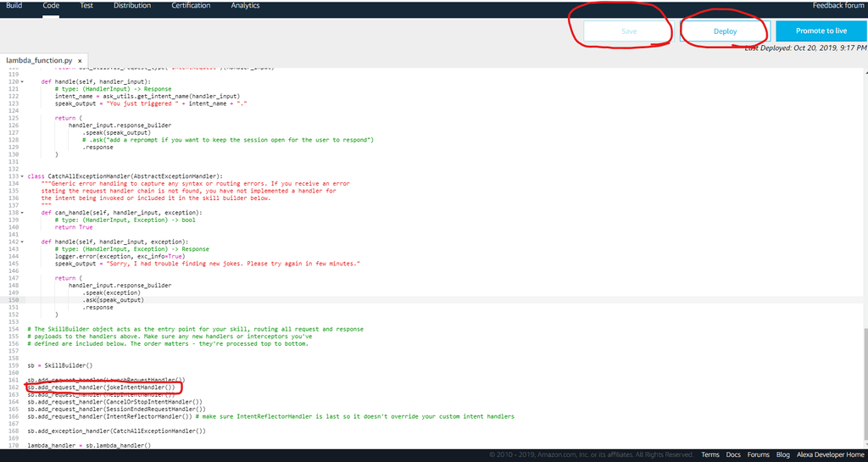This screenshot has width=868, height=462.
Task: Collapse the CatchAllExceptionHandler class at line 133
Action: [x=22, y=176]
